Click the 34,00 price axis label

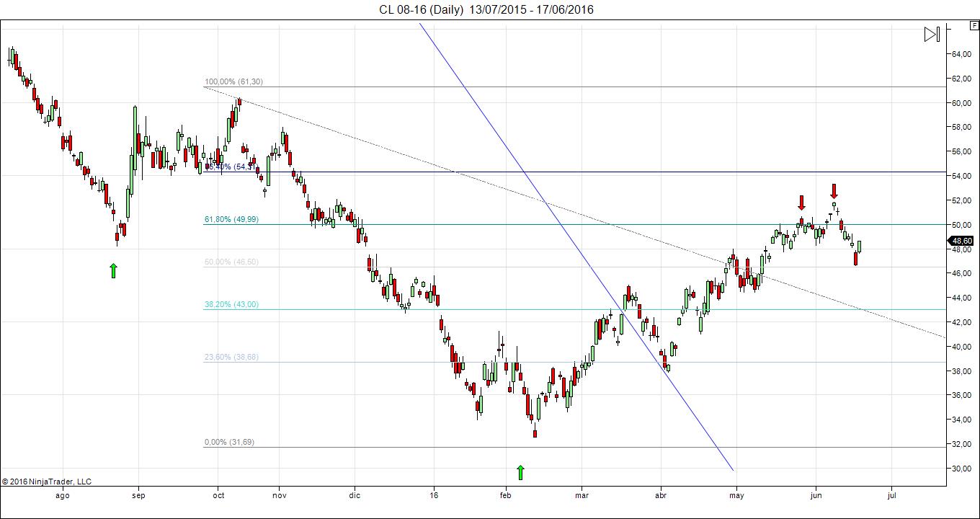point(962,420)
